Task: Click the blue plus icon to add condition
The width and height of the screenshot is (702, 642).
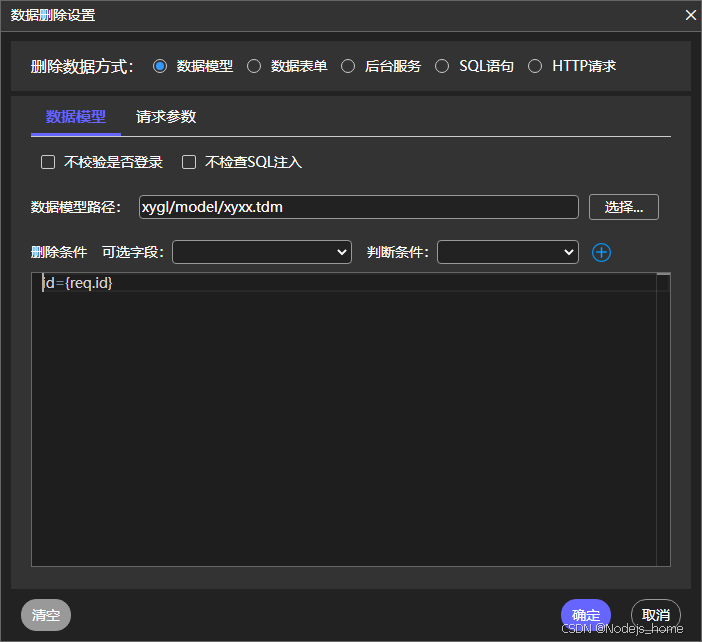Action: tap(601, 253)
